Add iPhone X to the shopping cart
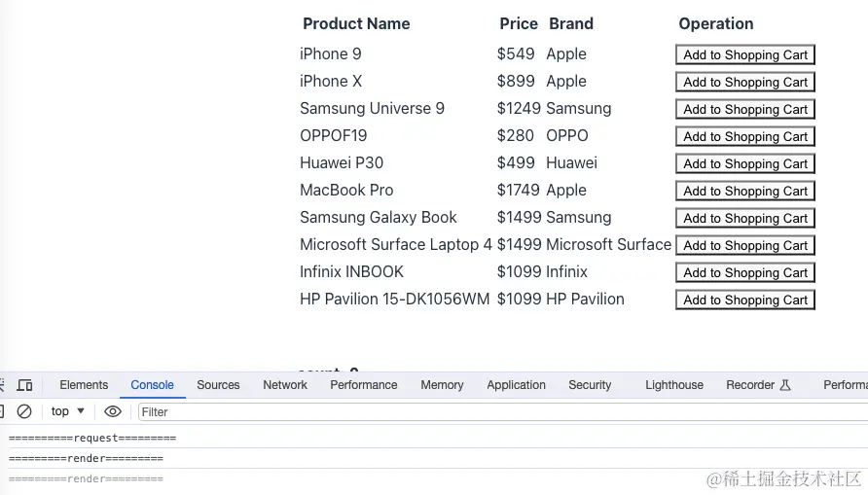 (745, 82)
